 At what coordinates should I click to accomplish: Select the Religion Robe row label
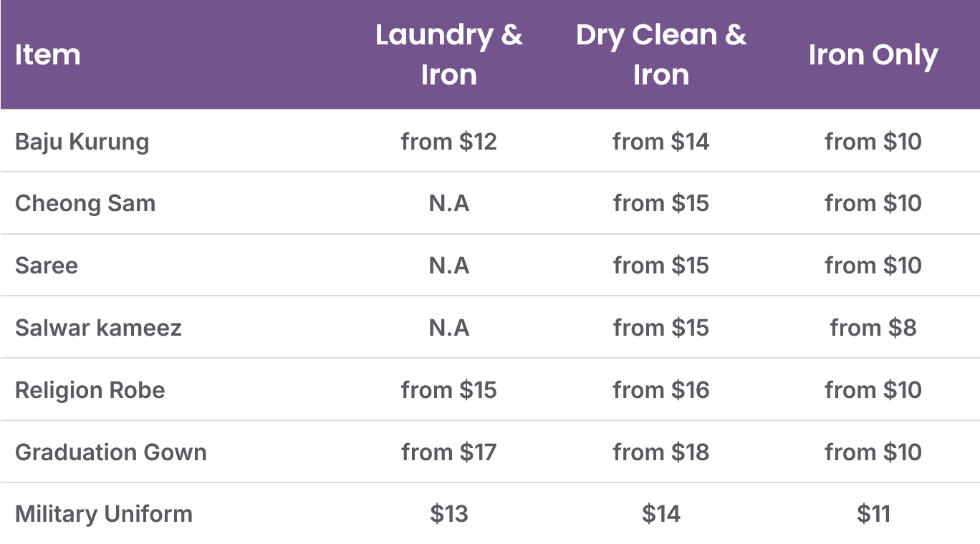pos(90,390)
